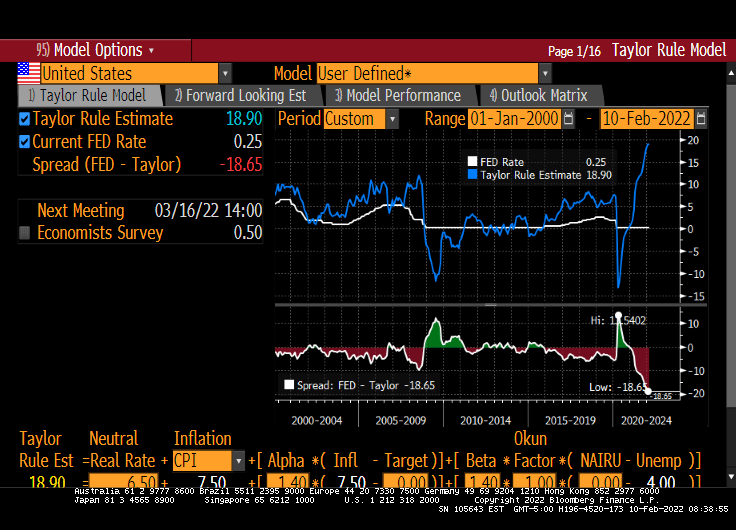Enable the Economists Survey checkbox
This screenshot has height=530, width=736.
pyautogui.click(x=25, y=233)
